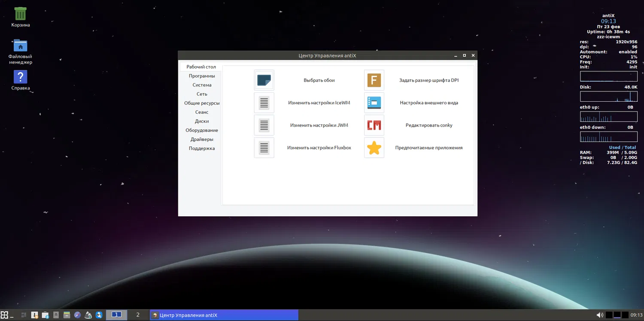The height and width of the screenshot is (321, 644).
Task: Switch to the Драйверы tab
Action: (x=202, y=139)
